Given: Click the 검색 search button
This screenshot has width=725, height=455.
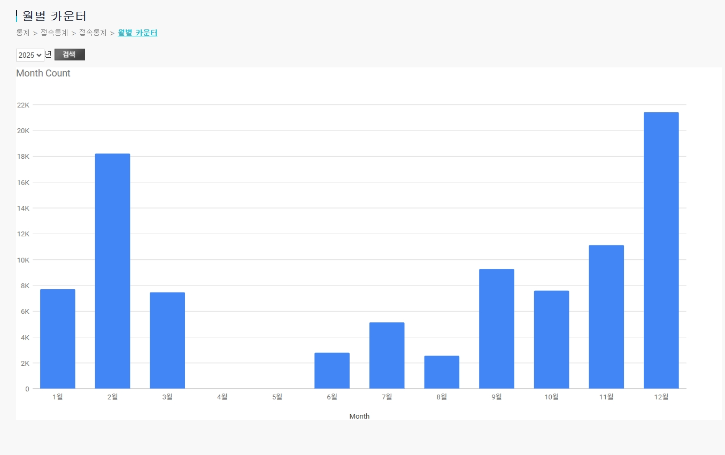Looking at the screenshot, I should pos(69,55).
